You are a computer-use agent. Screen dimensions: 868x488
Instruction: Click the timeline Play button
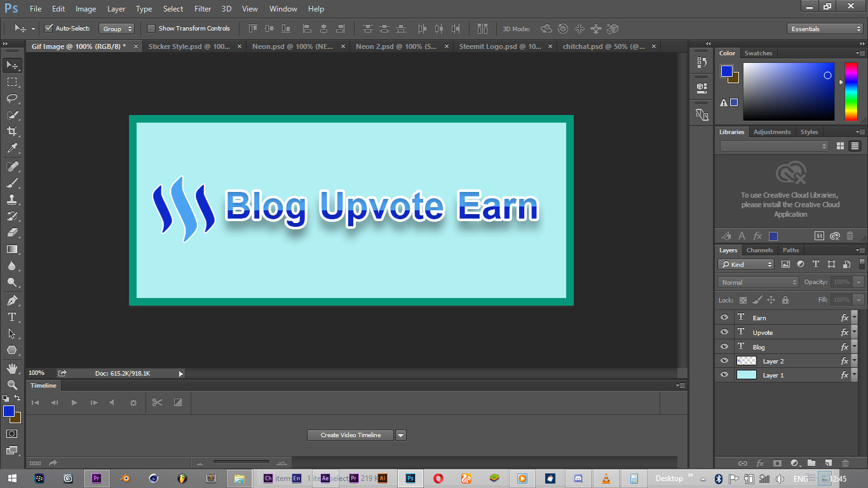click(74, 402)
